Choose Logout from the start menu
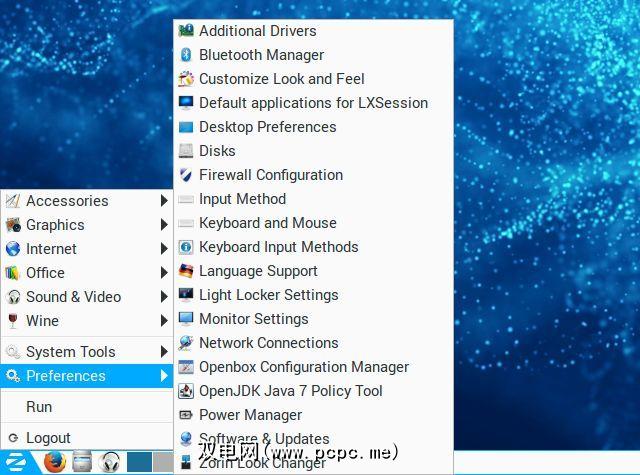Viewport: 640px width, 475px height. (x=87, y=438)
